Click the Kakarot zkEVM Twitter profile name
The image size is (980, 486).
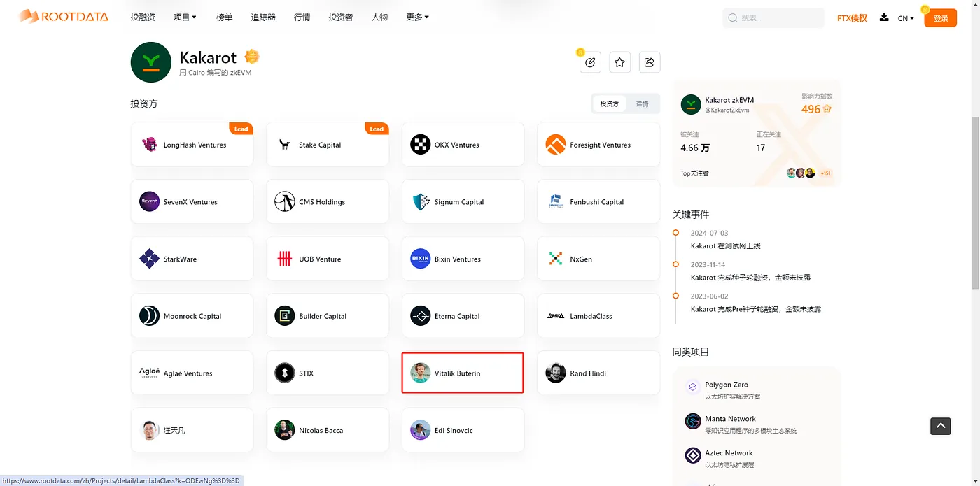pos(729,100)
